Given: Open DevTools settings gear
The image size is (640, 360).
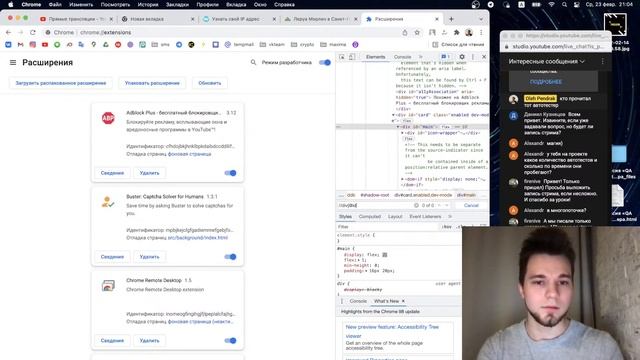Looking at the screenshot, I should click(x=462, y=57).
